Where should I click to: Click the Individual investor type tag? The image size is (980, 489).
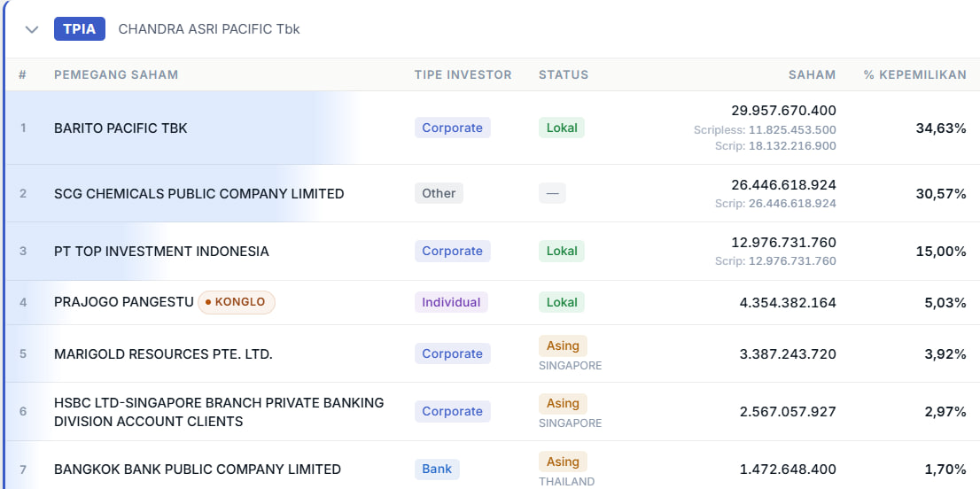(x=451, y=302)
